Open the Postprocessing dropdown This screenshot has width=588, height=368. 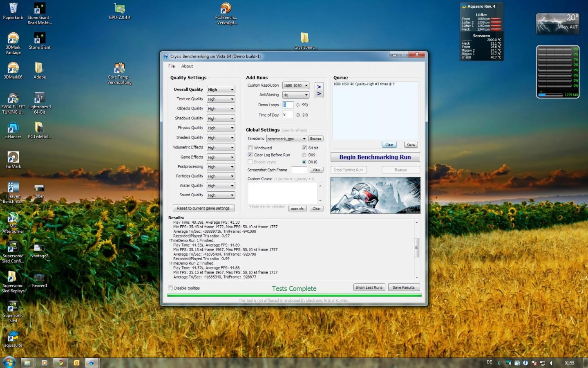click(x=221, y=167)
